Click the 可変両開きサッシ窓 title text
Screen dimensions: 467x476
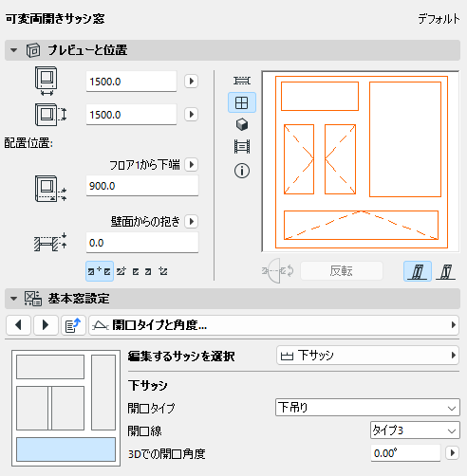tap(55, 19)
